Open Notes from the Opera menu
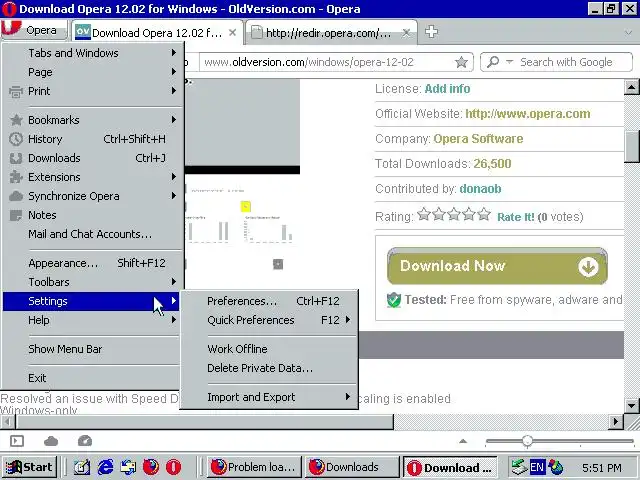This screenshot has height=480, width=640. pyautogui.click(x=92, y=215)
